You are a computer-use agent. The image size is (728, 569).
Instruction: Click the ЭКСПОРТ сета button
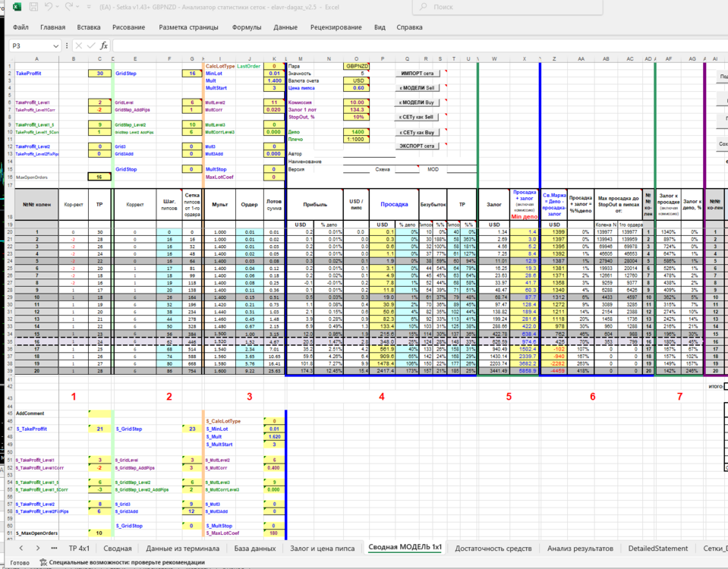click(417, 146)
